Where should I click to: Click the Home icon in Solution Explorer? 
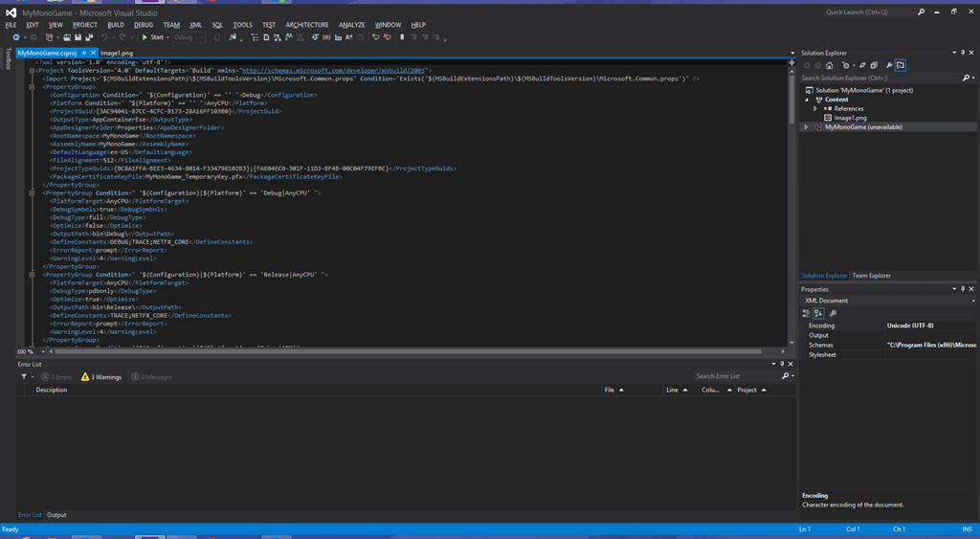pyautogui.click(x=830, y=66)
